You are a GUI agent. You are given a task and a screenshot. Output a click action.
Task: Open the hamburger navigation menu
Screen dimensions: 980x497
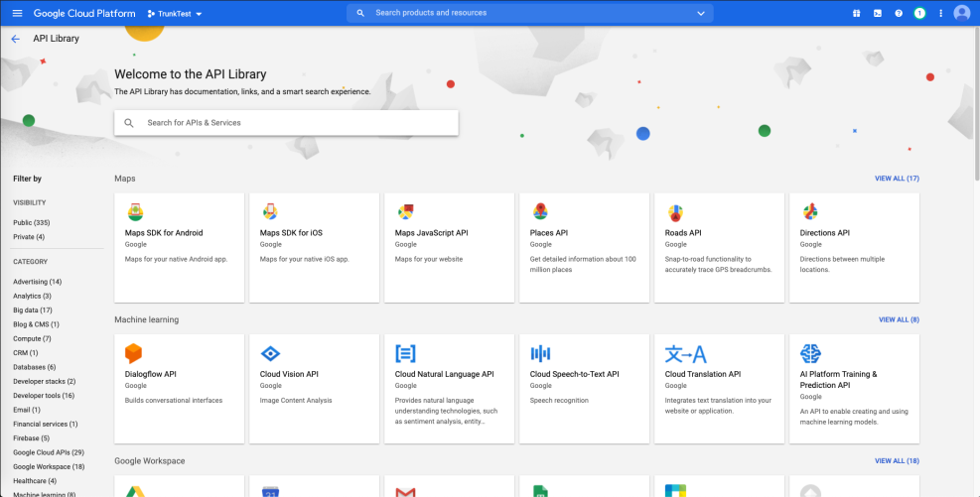18,13
